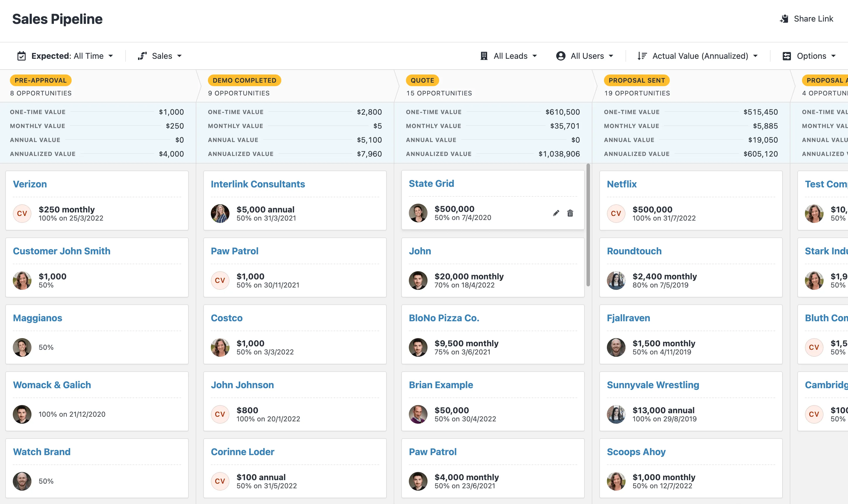Image resolution: width=848 pixels, height=504 pixels.
Task: Click the building icon beside All Leads
Action: click(484, 56)
